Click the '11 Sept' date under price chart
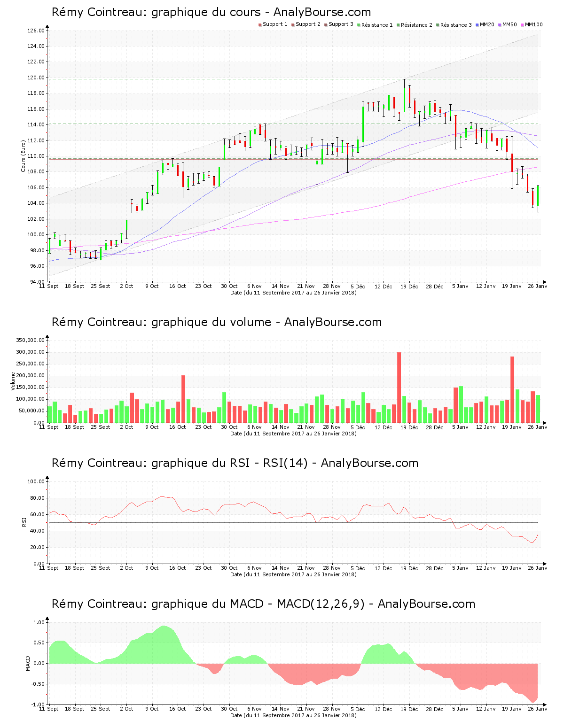 click(x=49, y=286)
